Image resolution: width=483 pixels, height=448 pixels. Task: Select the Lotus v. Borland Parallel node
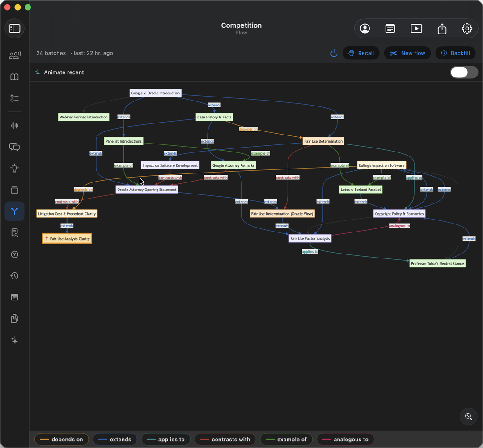(x=361, y=190)
